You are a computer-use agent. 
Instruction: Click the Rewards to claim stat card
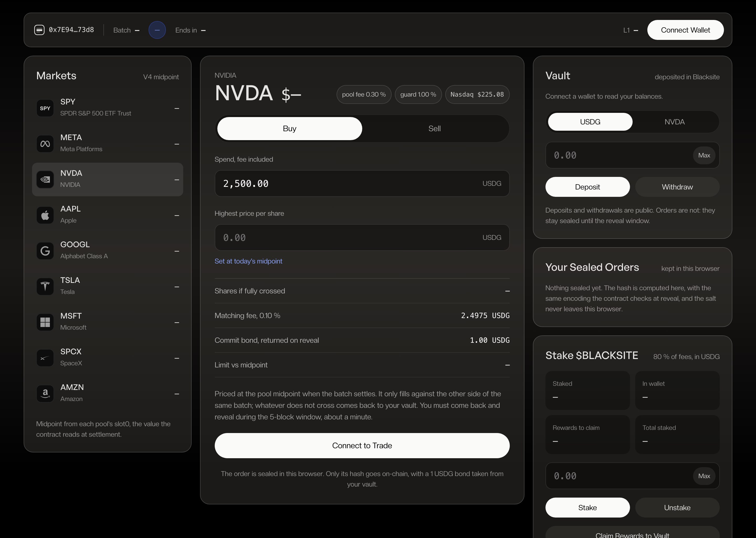[587, 435]
